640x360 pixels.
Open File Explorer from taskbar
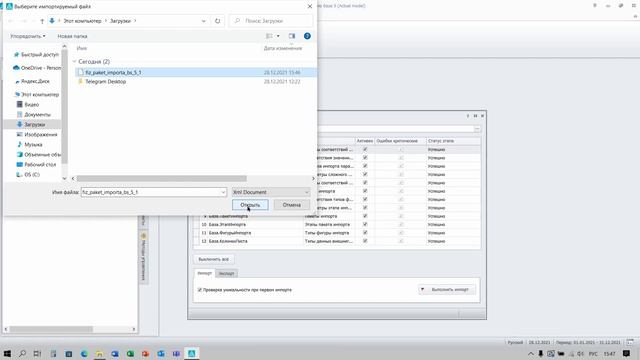point(99,353)
